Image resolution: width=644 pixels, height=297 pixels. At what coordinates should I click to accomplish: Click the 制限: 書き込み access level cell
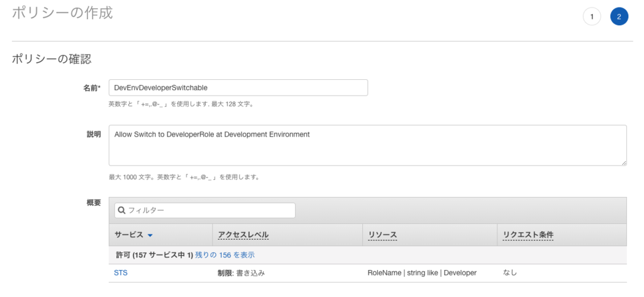(241, 272)
